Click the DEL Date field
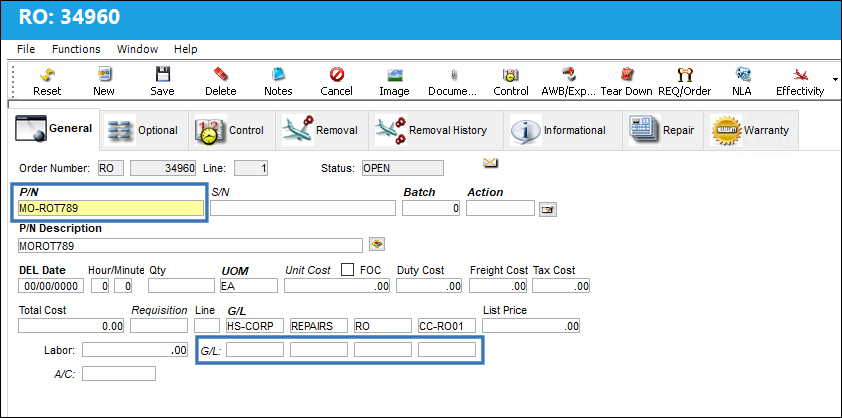 [51, 286]
